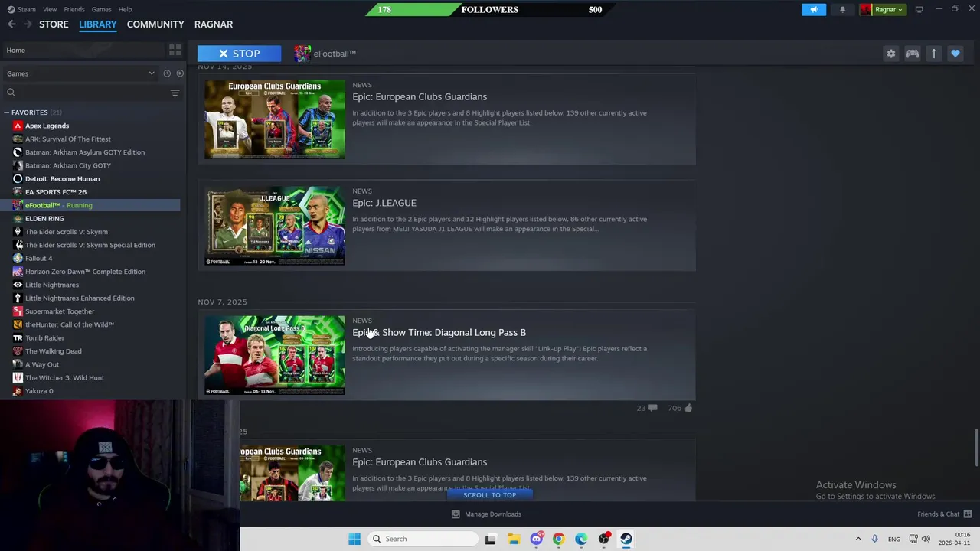Open the Help menu

point(125,9)
